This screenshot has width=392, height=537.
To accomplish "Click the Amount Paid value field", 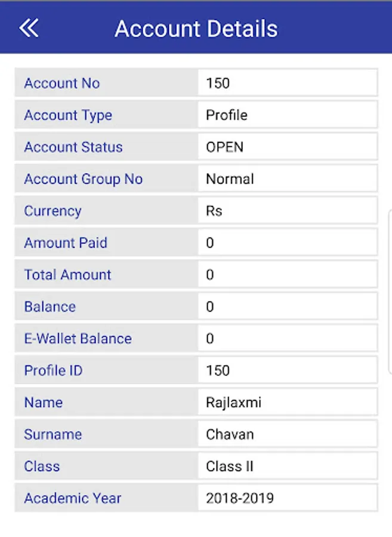I will (x=288, y=242).
